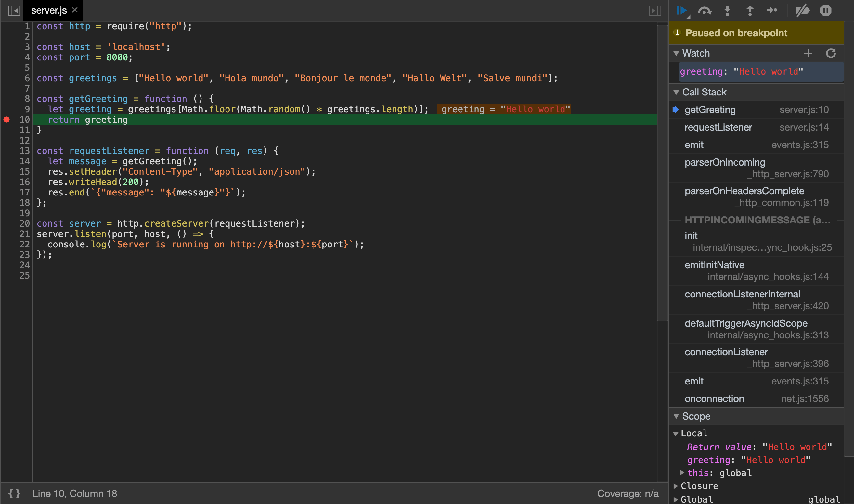Image resolution: width=854 pixels, height=504 pixels.
Task: Select emit frame above onconnection
Action: (756, 381)
